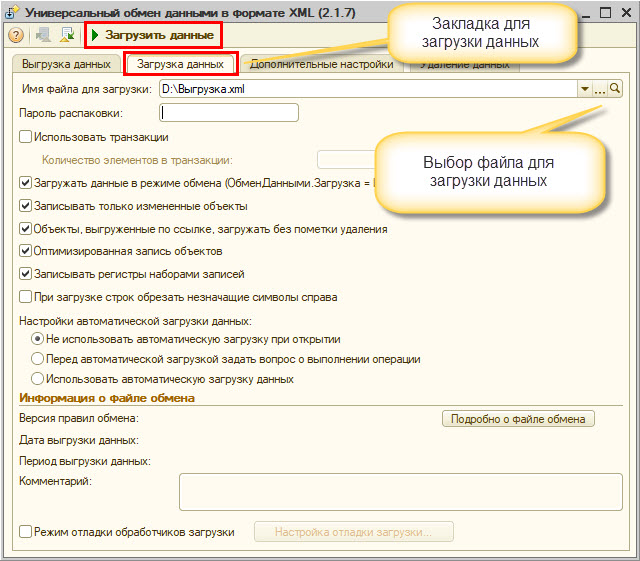The height and width of the screenshot is (561, 640).
Task: Open help via question mark icon
Action: pyautogui.click(x=16, y=35)
